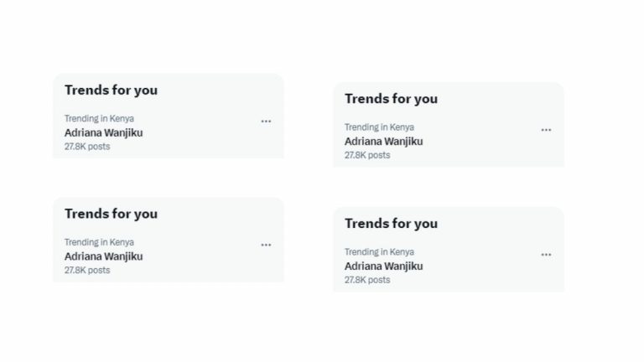Click "Trends for you" heading in top-right card
The width and height of the screenshot is (644, 362).
tap(391, 99)
